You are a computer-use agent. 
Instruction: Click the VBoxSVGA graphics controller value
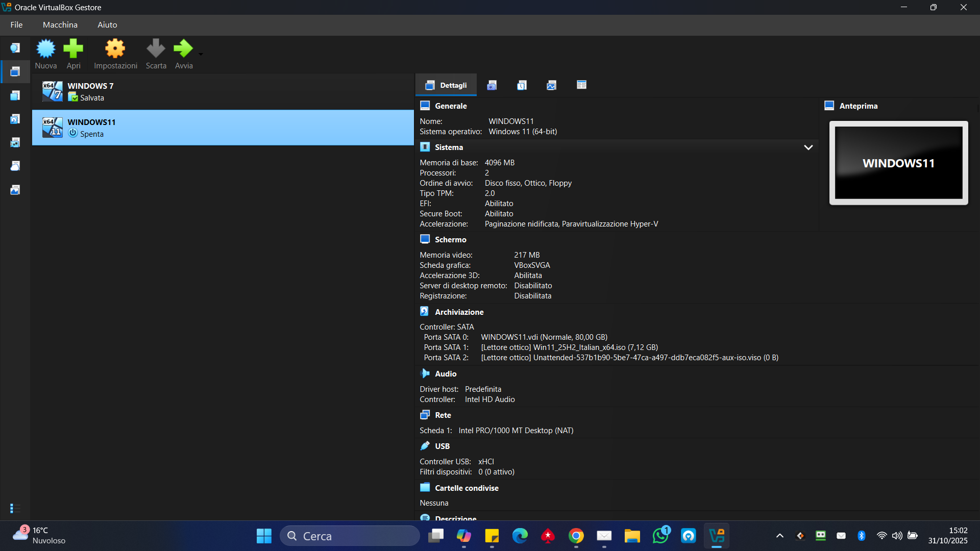point(532,265)
